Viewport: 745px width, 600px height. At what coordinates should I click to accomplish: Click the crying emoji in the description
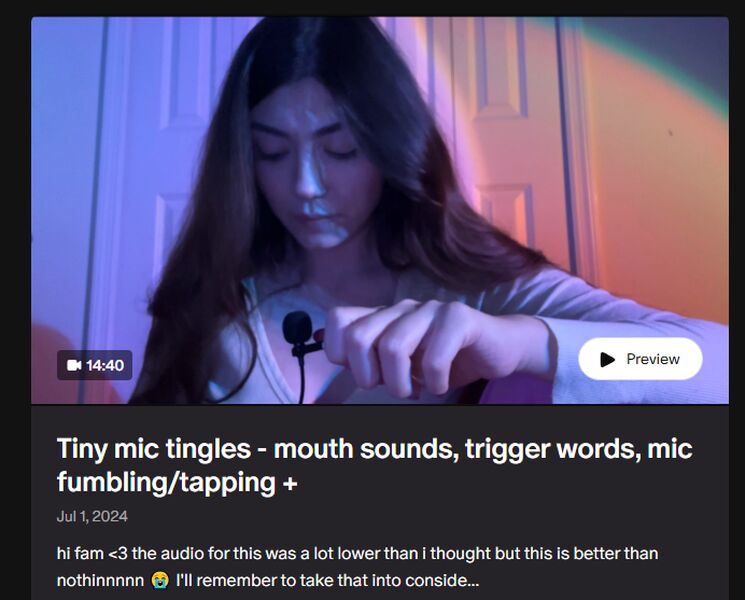[160, 581]
